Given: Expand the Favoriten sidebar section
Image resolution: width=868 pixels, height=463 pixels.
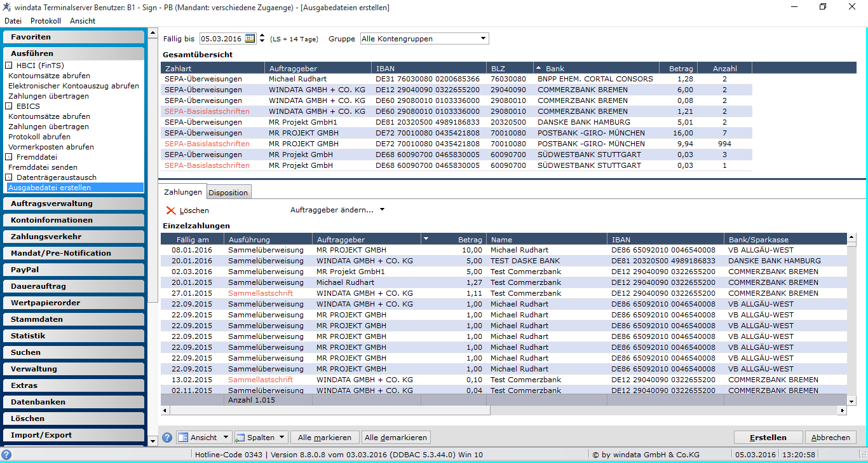Looking at the screenshot, I should point(74,37).
